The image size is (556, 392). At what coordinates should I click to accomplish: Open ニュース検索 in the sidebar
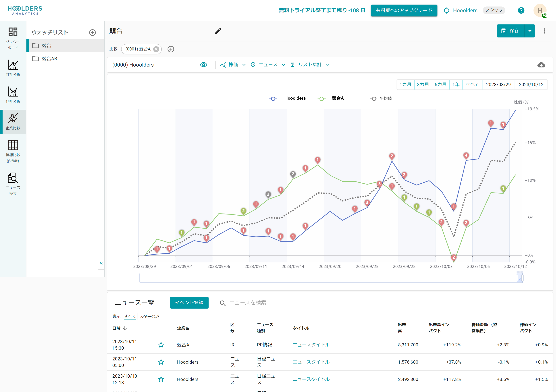13,184
